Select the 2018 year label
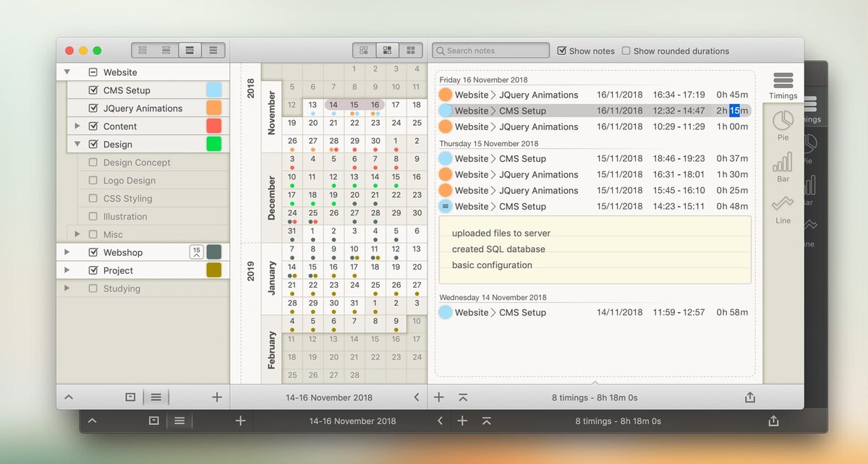Viewport: 868px width, 464px height. point(251,87)
